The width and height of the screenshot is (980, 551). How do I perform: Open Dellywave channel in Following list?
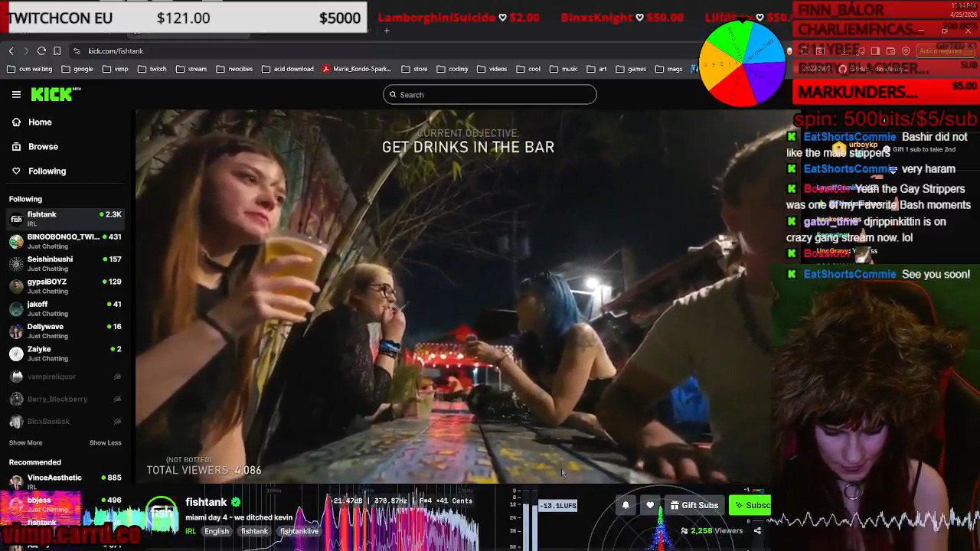pos(65,331)
